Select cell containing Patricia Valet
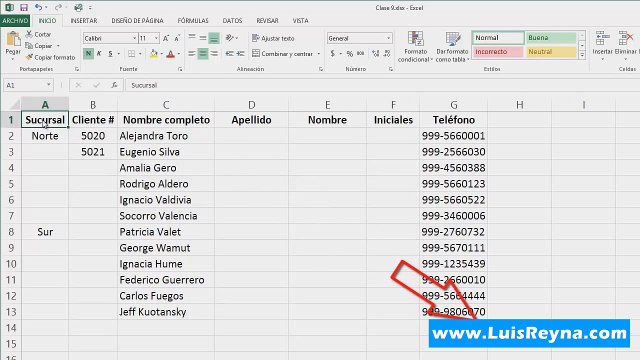This screenshot has width=640, height=360. 166,232
